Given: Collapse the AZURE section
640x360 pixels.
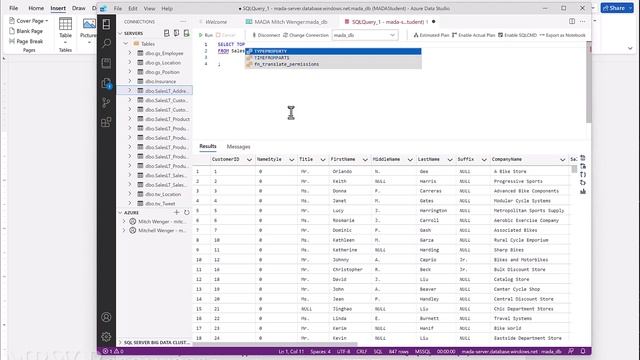Looking at the screenshot, I should coord(120,213).
